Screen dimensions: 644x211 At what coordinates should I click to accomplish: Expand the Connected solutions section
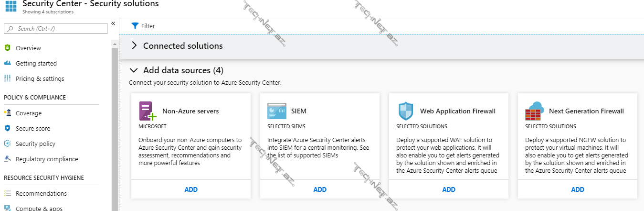pyautogui.click(x=134, y=46)
